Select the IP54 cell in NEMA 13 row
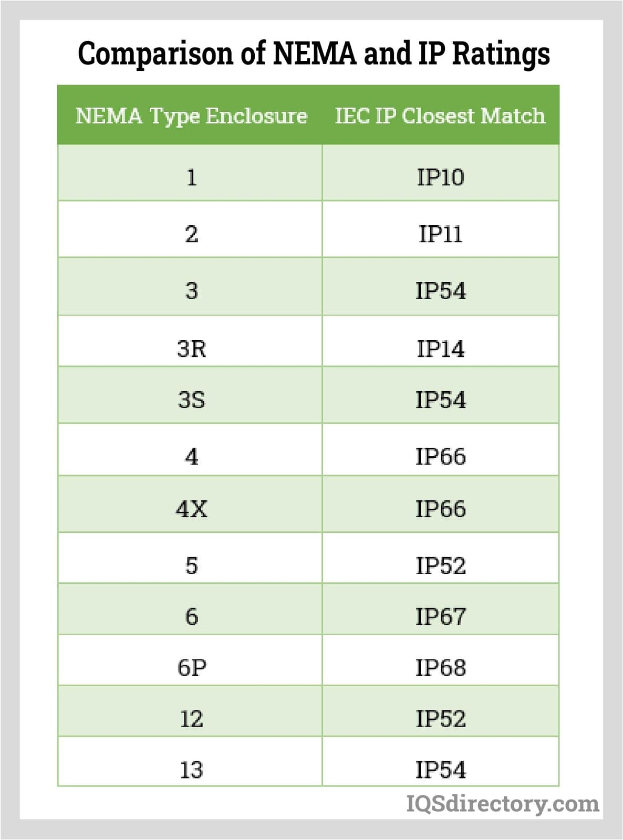Viewport: 623px width, 840px height. point(440,770)
